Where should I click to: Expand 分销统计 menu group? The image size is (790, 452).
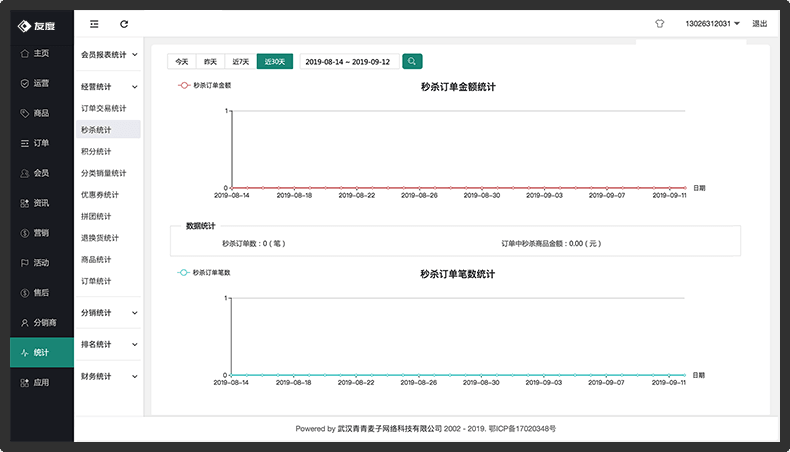[109, 313]
